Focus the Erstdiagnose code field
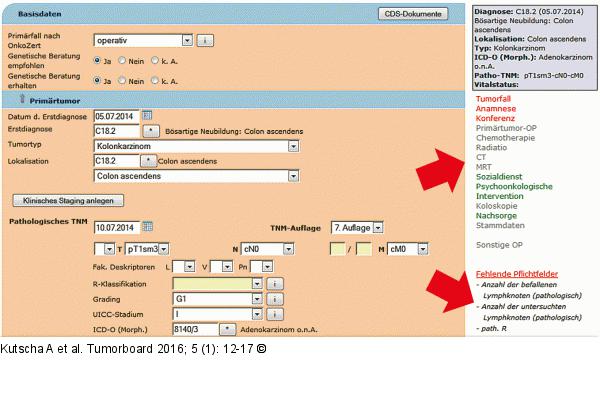600x398 pixels. pyautogui.click(x=117, y=131)
